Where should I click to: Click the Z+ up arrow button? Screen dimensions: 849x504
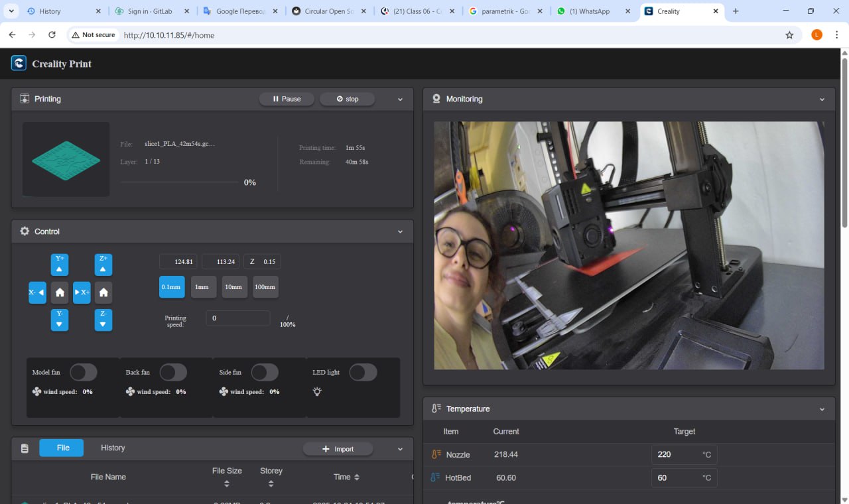103,265
